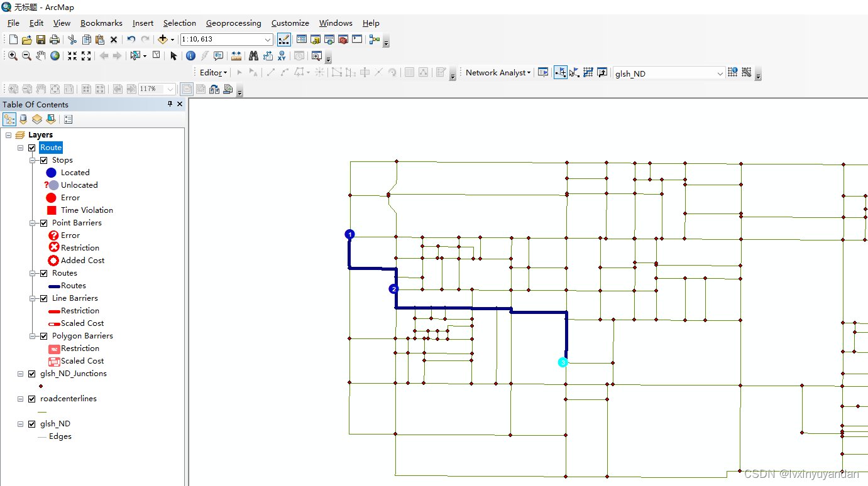Uncheck the Stops sublayer checkbox
This screenshot has width=868, height=486.
coord(43,159)
